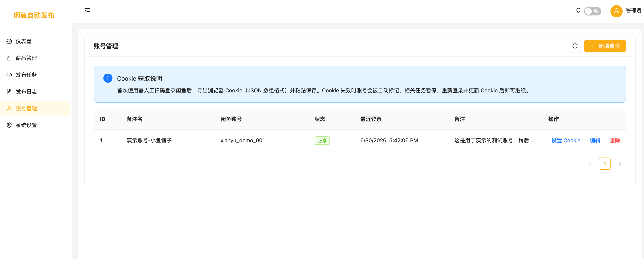The image size is (644, 259).
Task: Select page 1 in pagination
Action: 605,164
